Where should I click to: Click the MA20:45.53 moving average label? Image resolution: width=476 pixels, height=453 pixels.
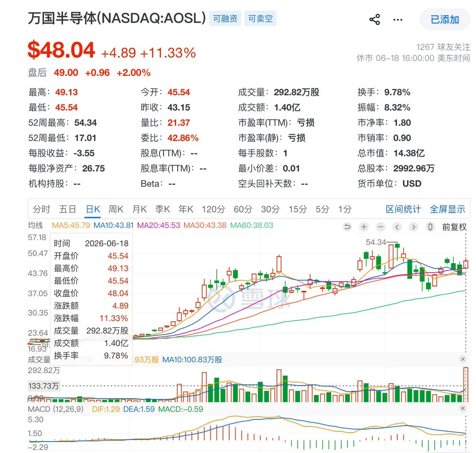[x=159, y=225]
